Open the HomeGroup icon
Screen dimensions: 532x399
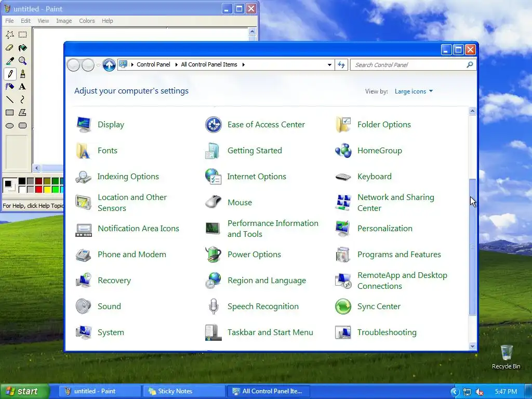point(343,151)
